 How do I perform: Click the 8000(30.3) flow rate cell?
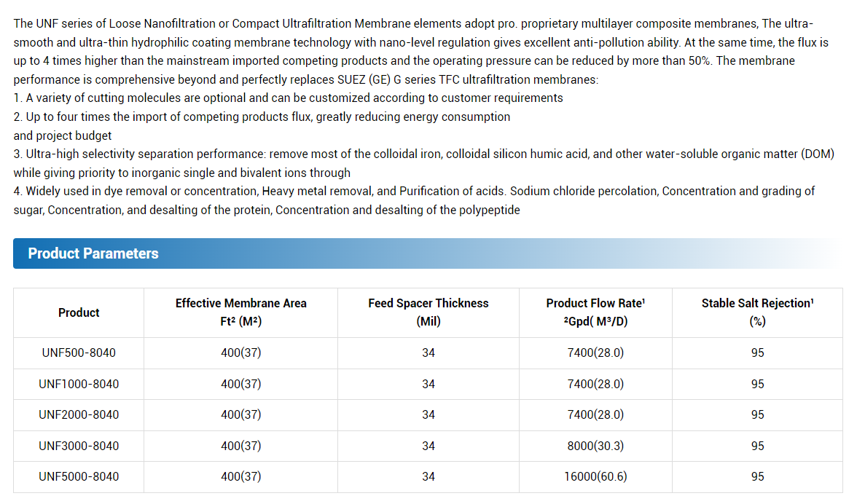tap(596, 446)
